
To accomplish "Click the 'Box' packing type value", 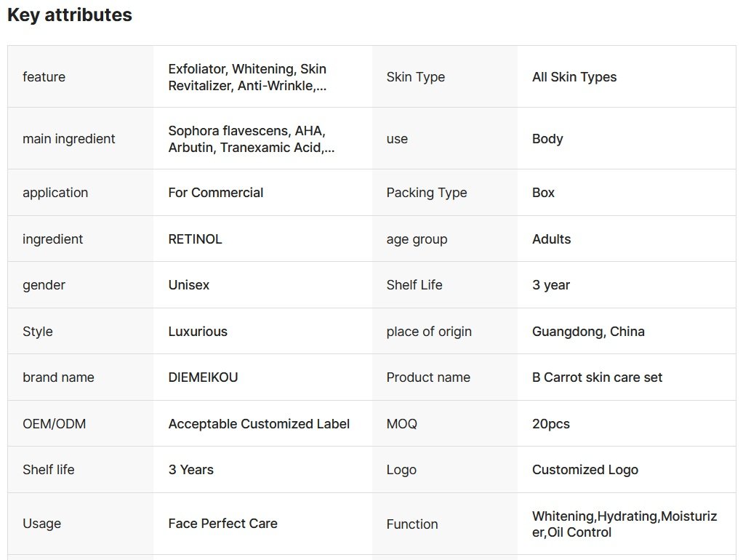I will 543,193.
